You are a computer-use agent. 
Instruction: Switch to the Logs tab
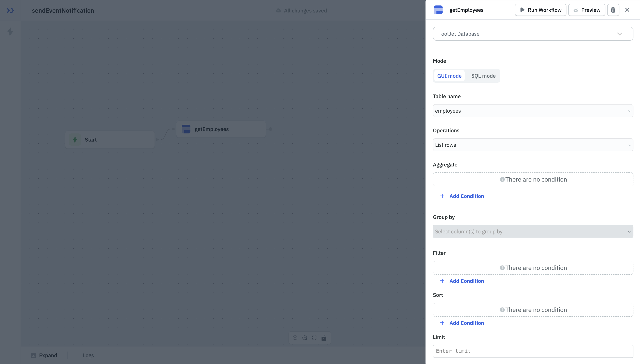(x=88, y=355)
